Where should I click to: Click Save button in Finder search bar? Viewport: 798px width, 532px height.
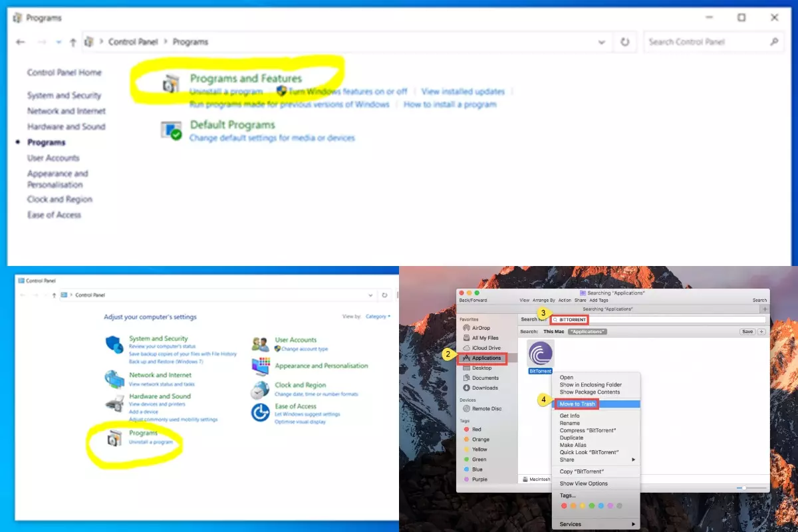pyautogui.click(x=747, y=331)
